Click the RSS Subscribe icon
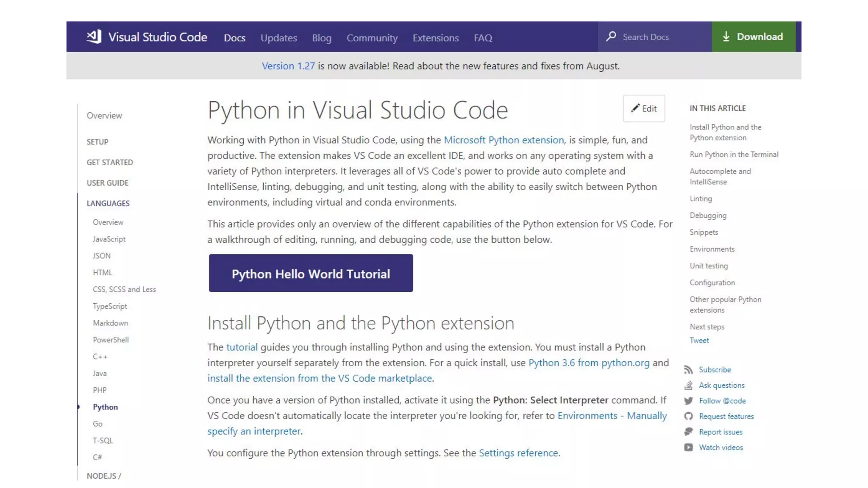868x488 pixels. 688,370
